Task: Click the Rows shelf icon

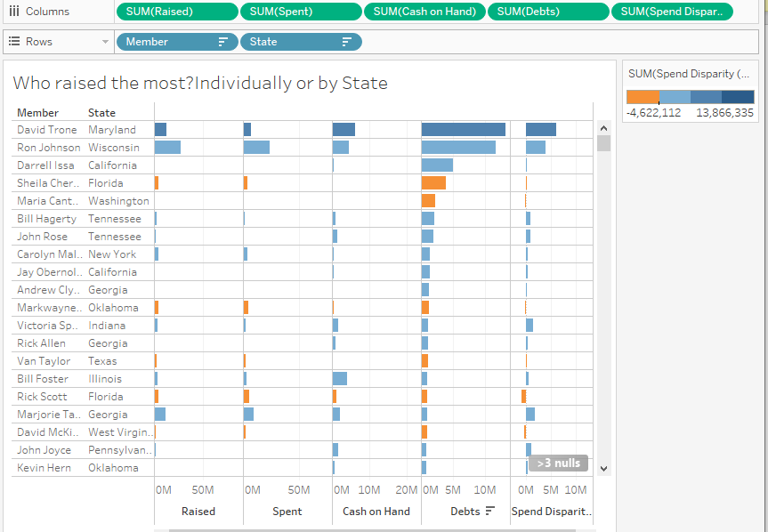Action: [x=14, y=42]
